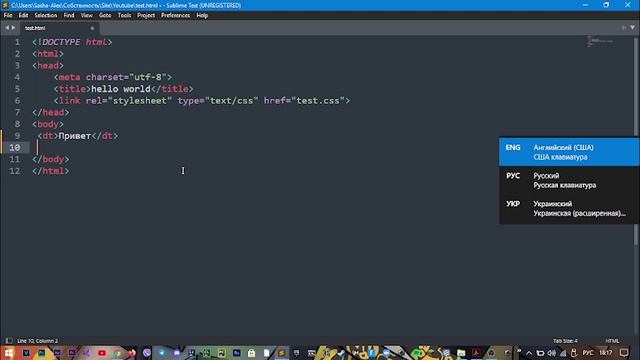Screen dimensions: 640x360
Task: Click the taskbar clock
Action: 606,353
